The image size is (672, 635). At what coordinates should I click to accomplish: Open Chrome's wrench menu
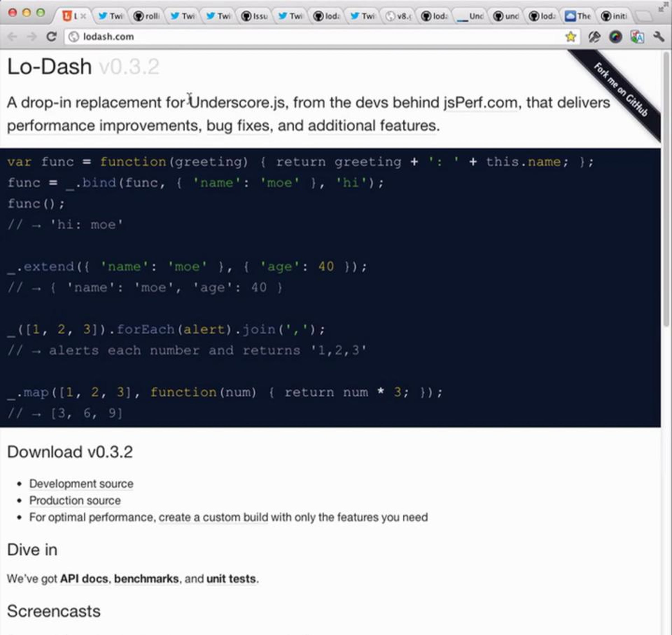[659, 37]
